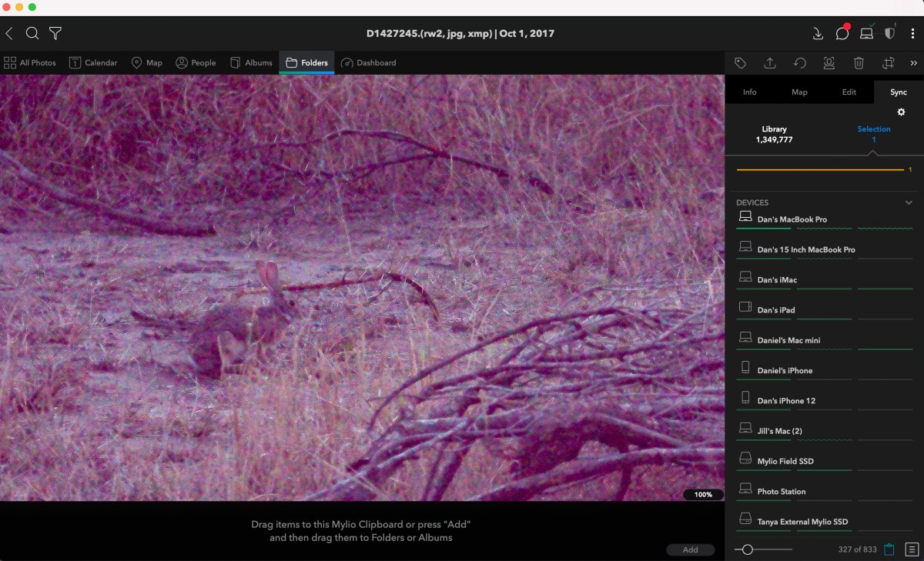Click the import download icon

pyautogui.click(x=818, y=33)
